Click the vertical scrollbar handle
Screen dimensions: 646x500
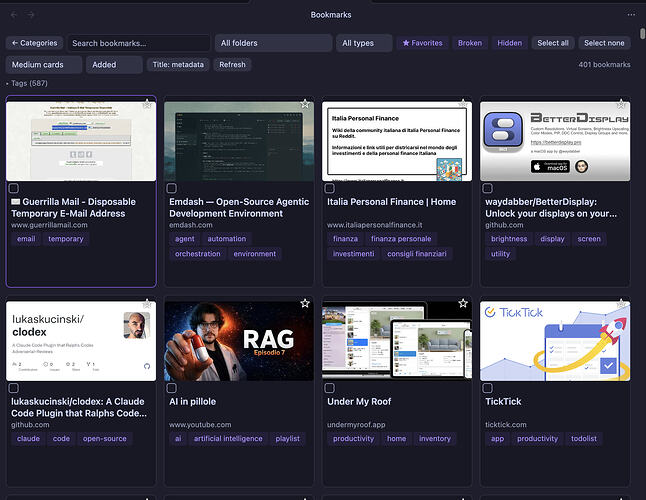point(642,34)
